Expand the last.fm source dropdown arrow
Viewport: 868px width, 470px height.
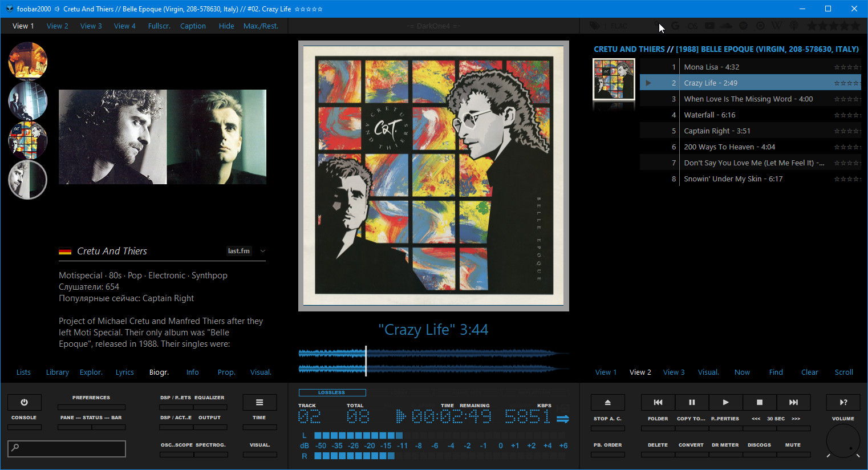(x=263, y=251)
